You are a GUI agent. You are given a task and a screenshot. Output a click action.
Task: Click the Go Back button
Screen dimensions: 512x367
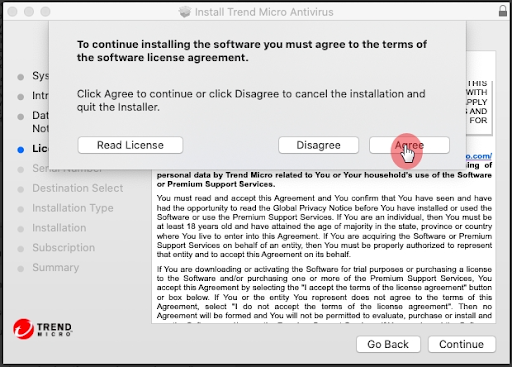(x=388, y=344)
